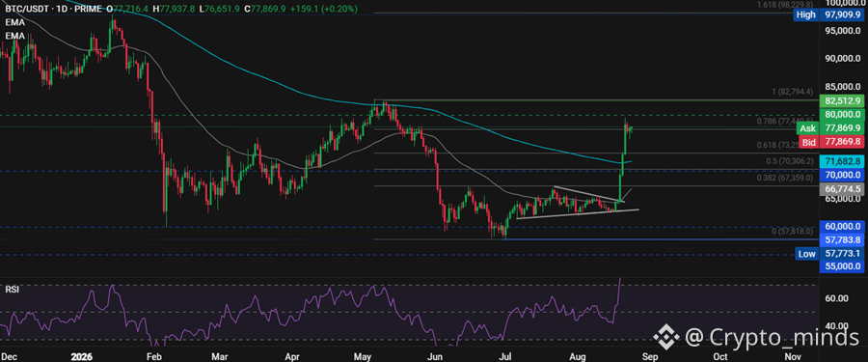The height and width of the screenshot is (362, 868).
Task: Click the 57,783.8 blue price label
Action: coord(842,240)
